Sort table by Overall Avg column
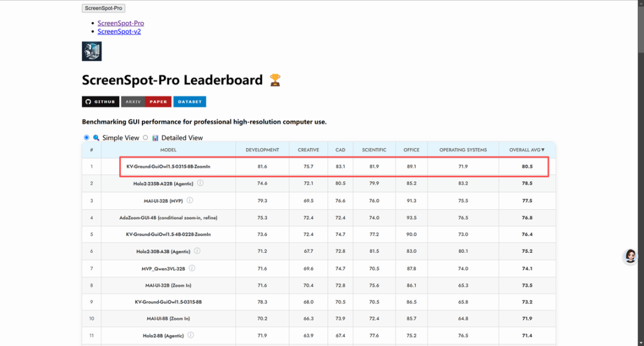The height and width of the screenshot is (346, 644). click(x=527, y=150)
